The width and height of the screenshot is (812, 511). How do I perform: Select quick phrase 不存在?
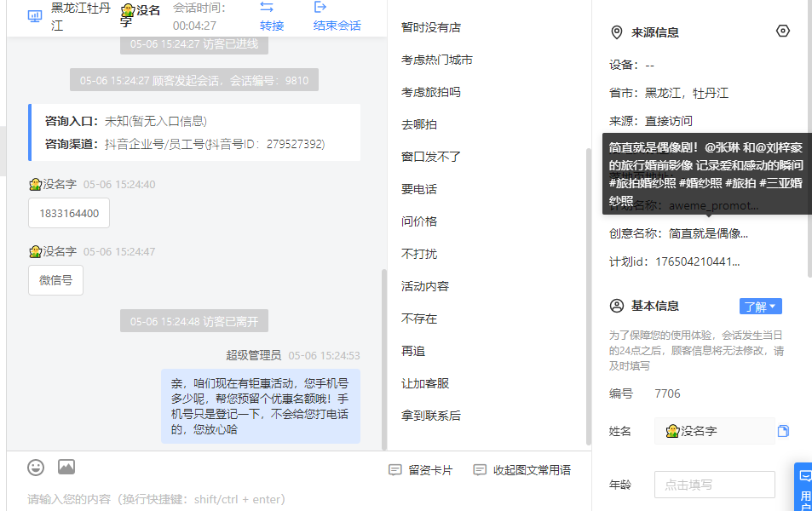coord(419,319)
